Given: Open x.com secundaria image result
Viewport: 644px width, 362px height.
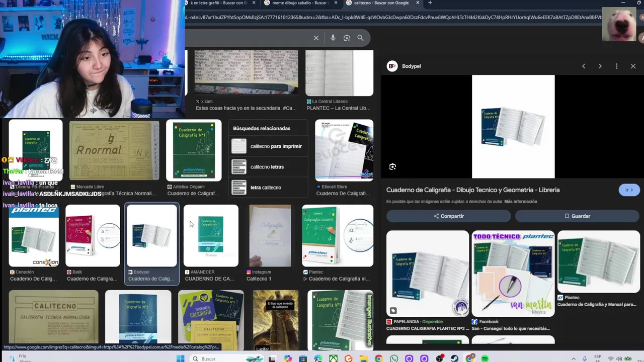Looking at the screenshot, I should 246,72.
